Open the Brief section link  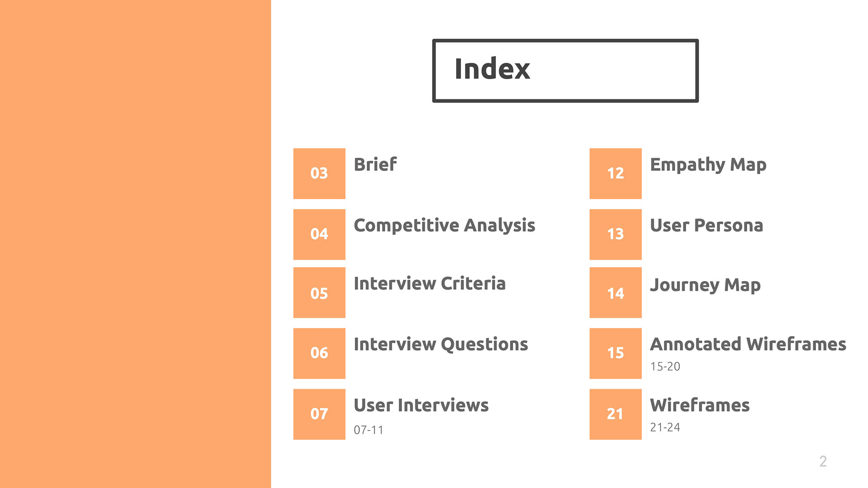coord(375,164)
